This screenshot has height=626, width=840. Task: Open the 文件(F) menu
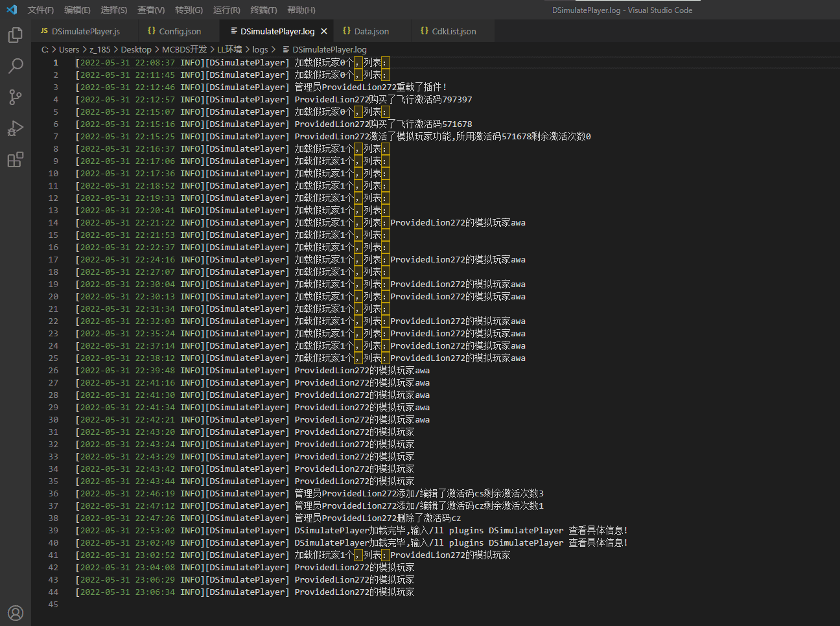pos(41,10)
